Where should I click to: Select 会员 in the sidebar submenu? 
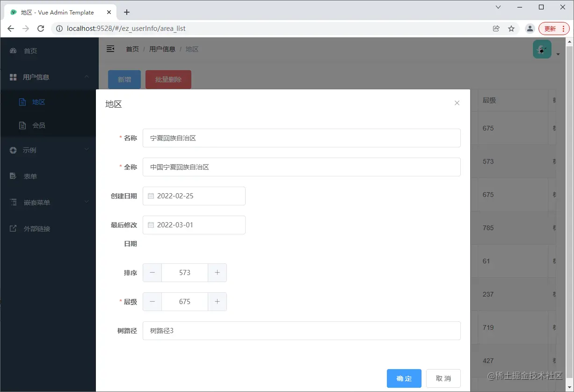(49, 125)
